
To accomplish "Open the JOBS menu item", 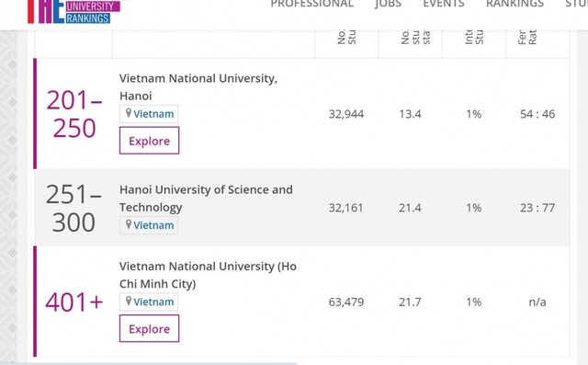I will click(x=388, y=4).
